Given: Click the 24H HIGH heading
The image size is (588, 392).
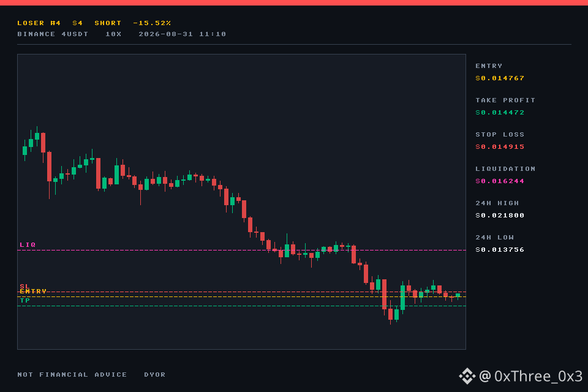Looking at the screenshot, I should (x=497, y=203).
